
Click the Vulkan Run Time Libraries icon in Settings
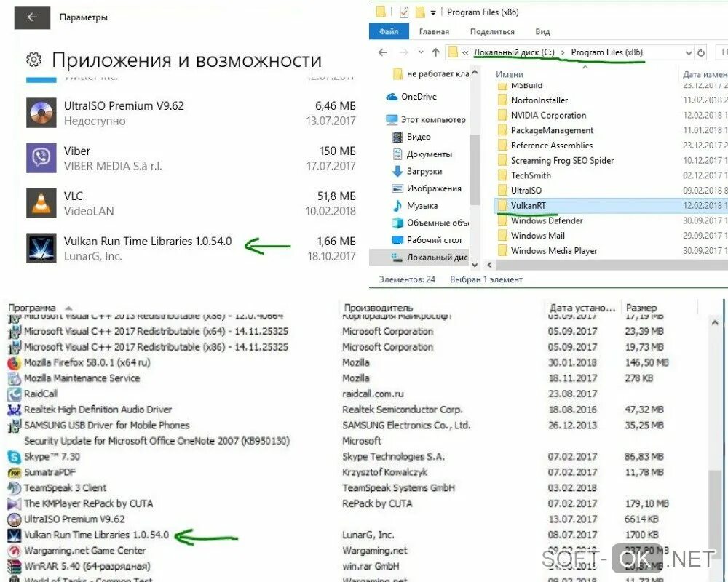tap(41, 248)
